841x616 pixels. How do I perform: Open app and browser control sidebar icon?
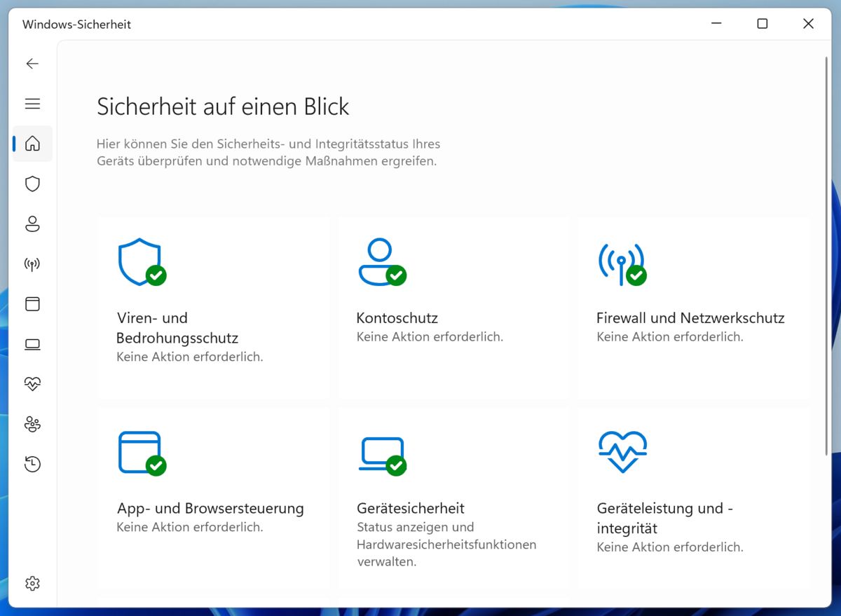[32, 304]
